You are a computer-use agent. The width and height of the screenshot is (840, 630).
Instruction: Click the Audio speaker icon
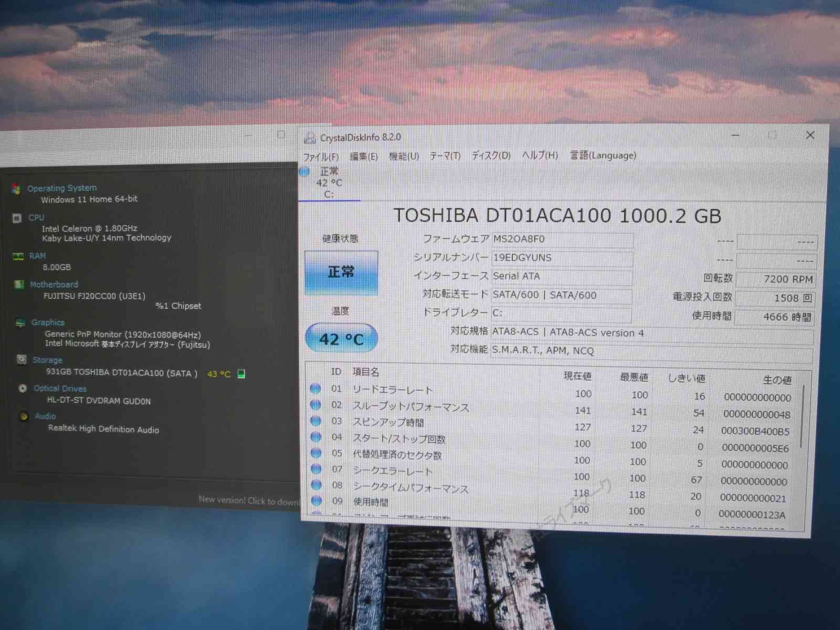pos(24,416)
